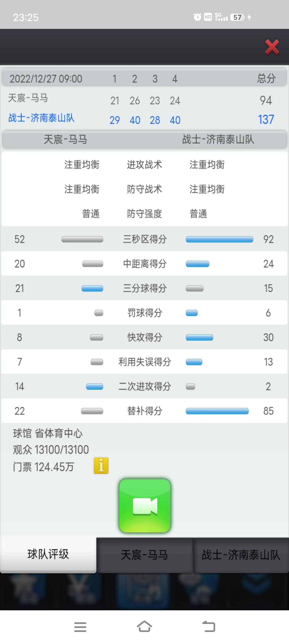The height and width of the screenshot is (644, 289).
Task: Select the blue 战士-济南泰山队 team name link
Action: [x=41, y=118]
